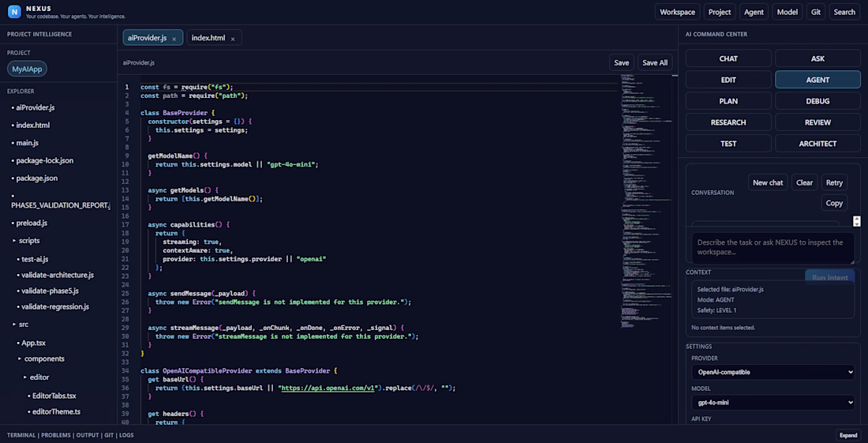868x443 pixels.
Task: Open the Model gpt-4o-mini dropdown
Action: pyautogui.click(x=773, y=403)
